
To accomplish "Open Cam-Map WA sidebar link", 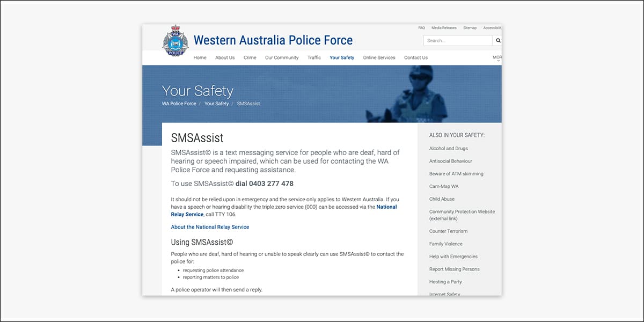I will [x=444, y=186].
